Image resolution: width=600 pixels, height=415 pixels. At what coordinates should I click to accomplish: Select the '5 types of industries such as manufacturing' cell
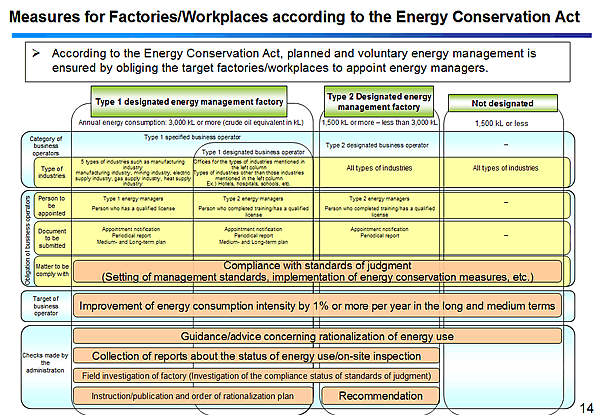[x=133, y=173]
